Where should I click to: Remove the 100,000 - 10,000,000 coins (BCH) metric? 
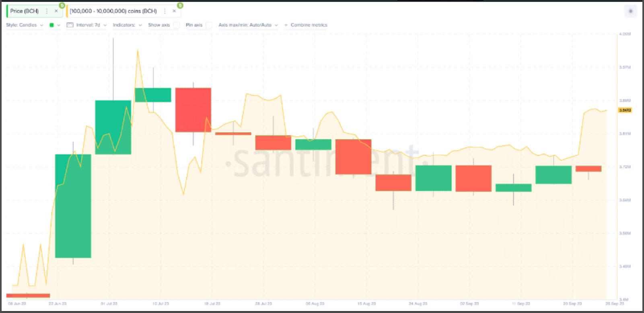coord(174,11)
